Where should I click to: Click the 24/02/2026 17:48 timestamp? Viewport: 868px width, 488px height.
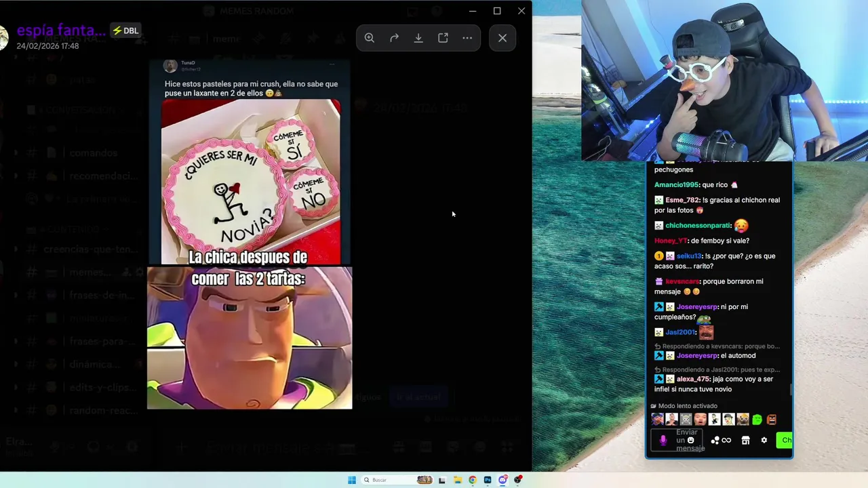[47, 46]
